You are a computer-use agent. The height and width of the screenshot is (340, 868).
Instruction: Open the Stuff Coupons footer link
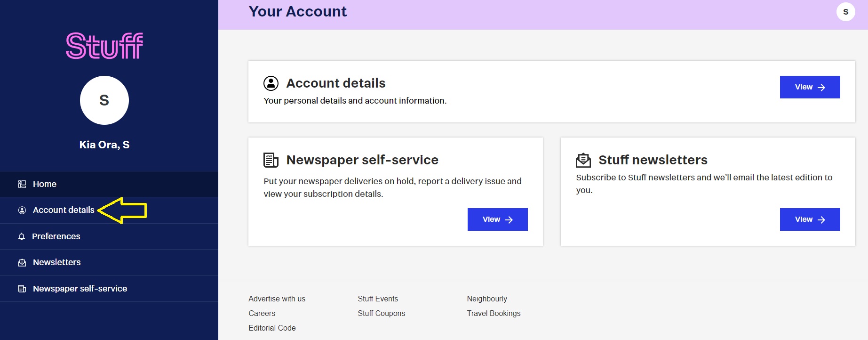click(x=381, y=313)
